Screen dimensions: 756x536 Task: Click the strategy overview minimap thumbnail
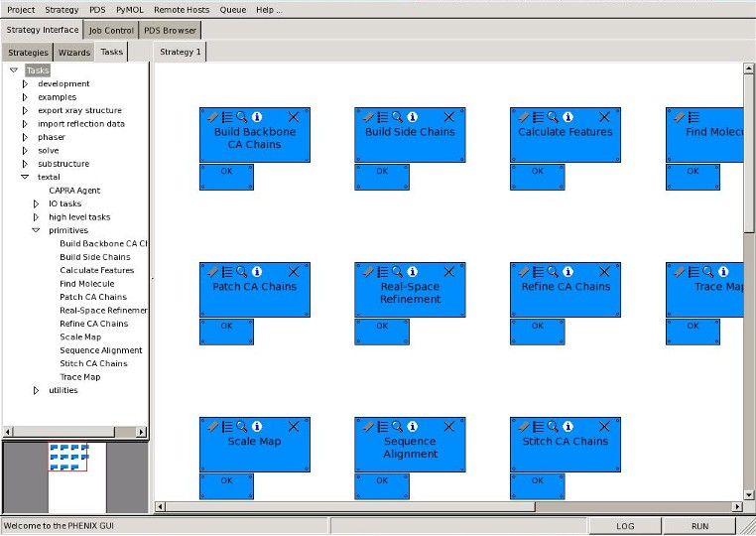click(x=68, y=457)
